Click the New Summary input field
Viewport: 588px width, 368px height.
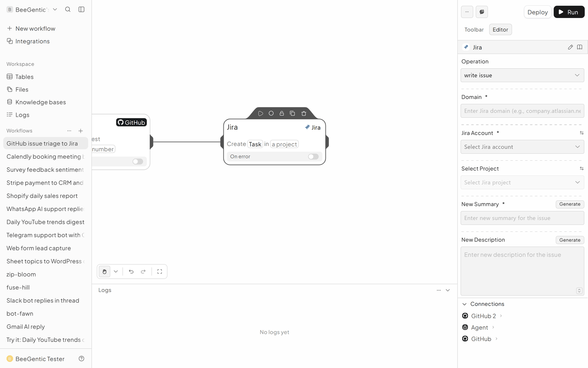point(522,218)
